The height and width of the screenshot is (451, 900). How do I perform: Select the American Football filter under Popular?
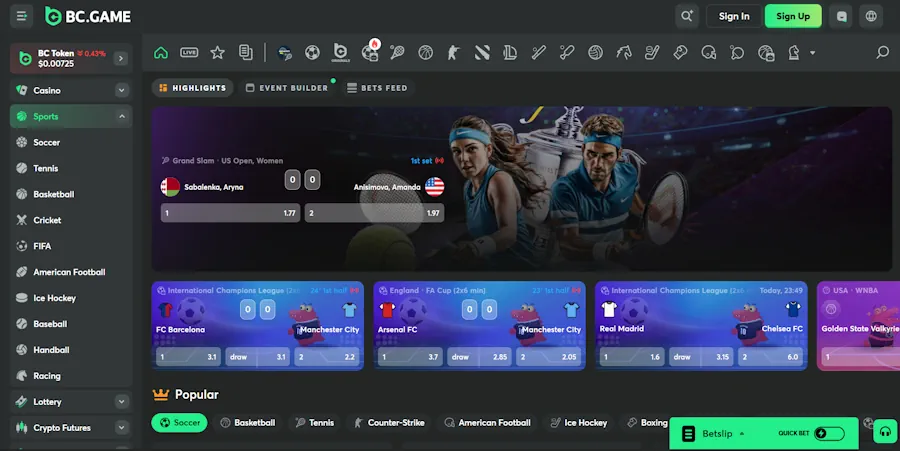pos(487,422)
